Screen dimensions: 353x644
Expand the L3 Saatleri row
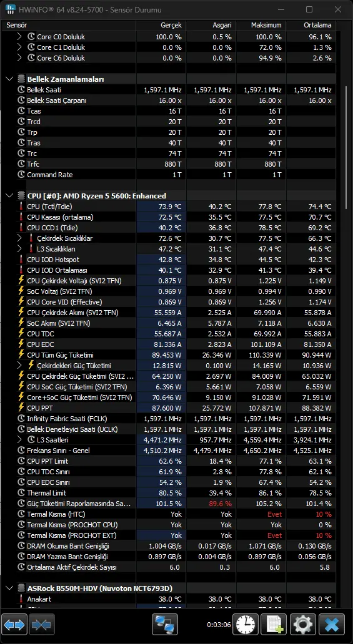coord(19,440)
